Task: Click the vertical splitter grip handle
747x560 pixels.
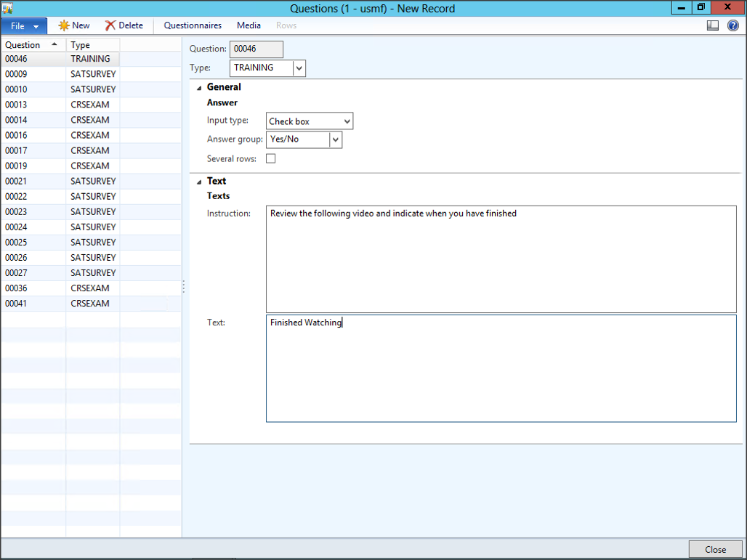Action: (x=184, y=287)
